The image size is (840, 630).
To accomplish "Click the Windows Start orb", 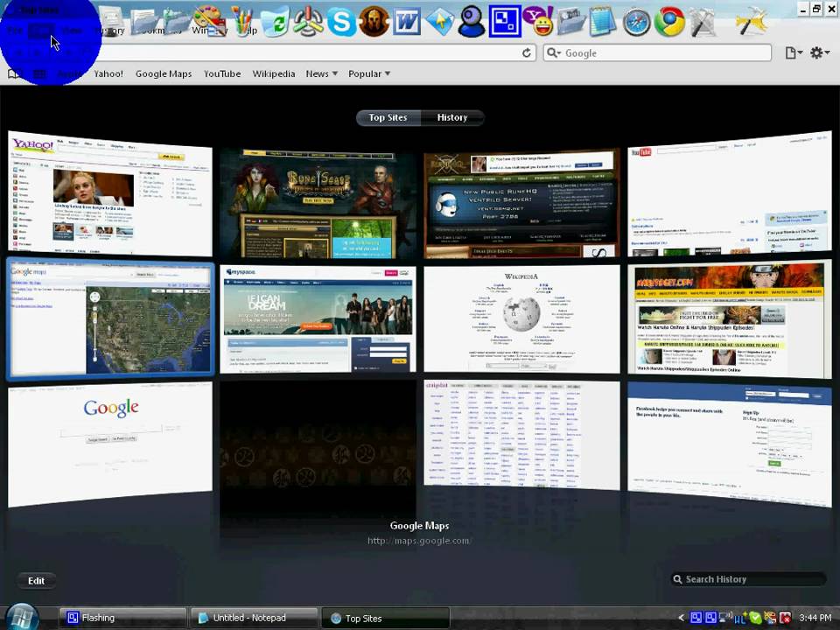I will click(21, 617).
